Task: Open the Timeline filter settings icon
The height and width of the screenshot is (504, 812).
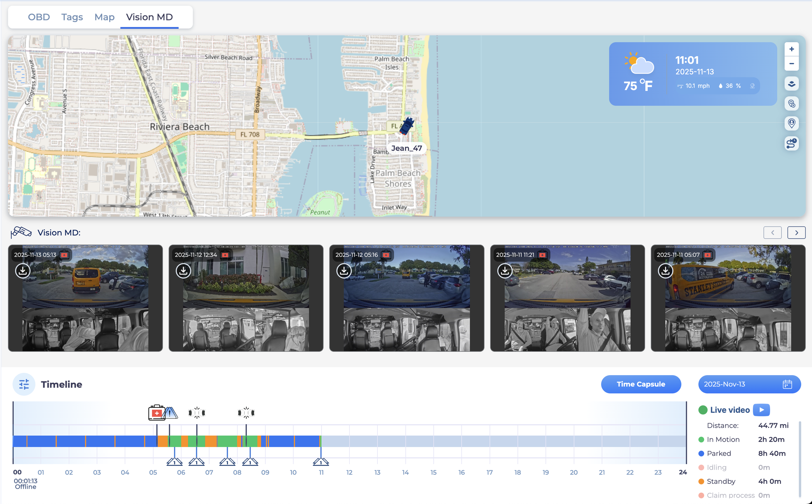Action: point(24,384)
